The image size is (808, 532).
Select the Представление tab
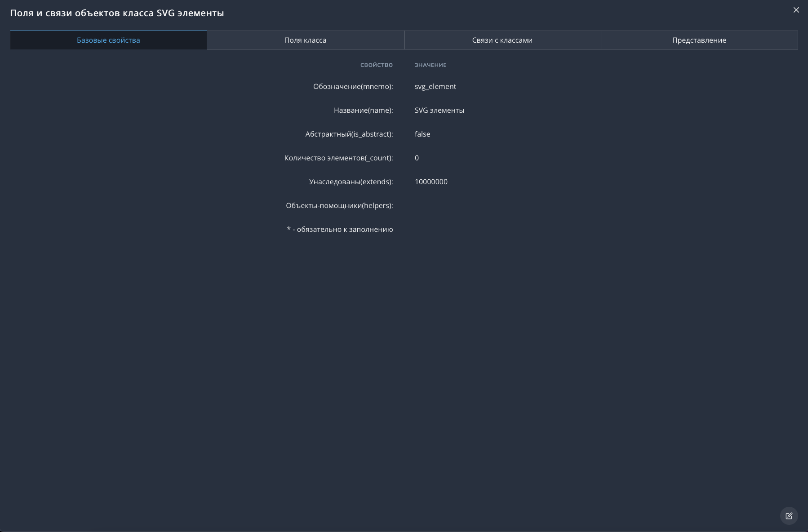pyautogui.click(x=699, y=40)
